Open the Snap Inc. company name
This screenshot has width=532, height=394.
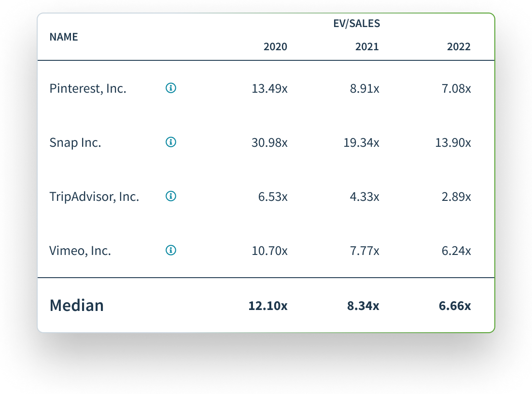click(75, 143)
